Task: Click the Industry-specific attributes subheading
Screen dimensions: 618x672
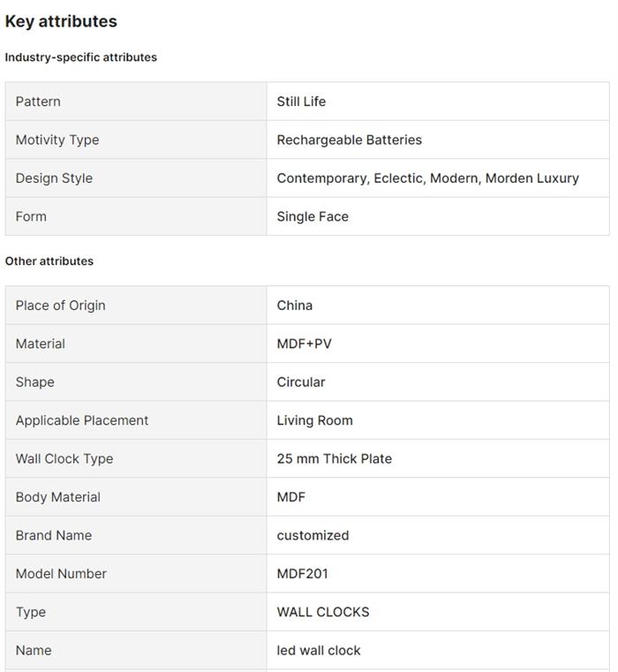Action: coord(81,57)
